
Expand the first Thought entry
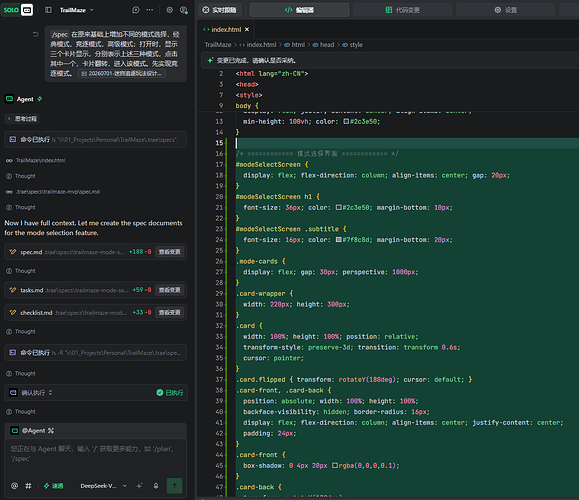point(21,176)
